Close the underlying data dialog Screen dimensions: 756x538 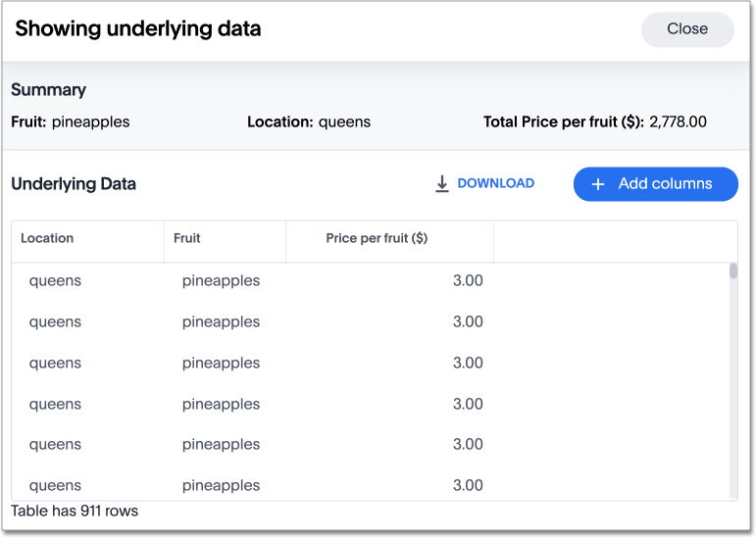click(686, 29)
